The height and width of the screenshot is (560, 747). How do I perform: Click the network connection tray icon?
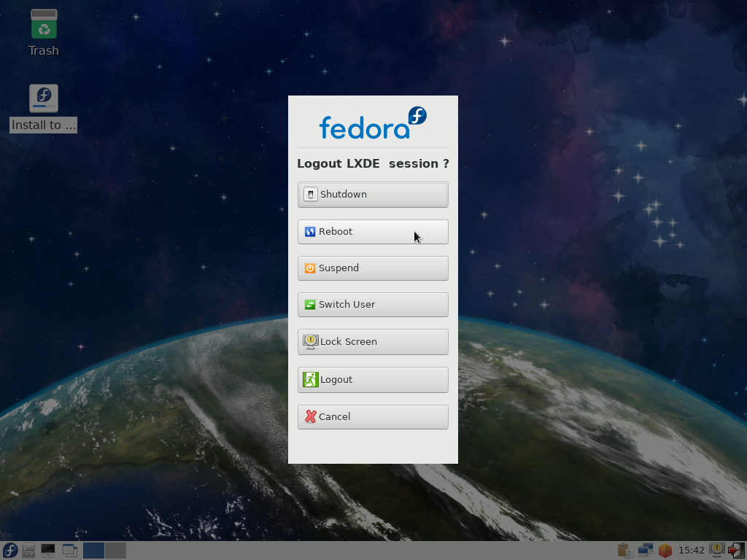[x=646, y=551]
